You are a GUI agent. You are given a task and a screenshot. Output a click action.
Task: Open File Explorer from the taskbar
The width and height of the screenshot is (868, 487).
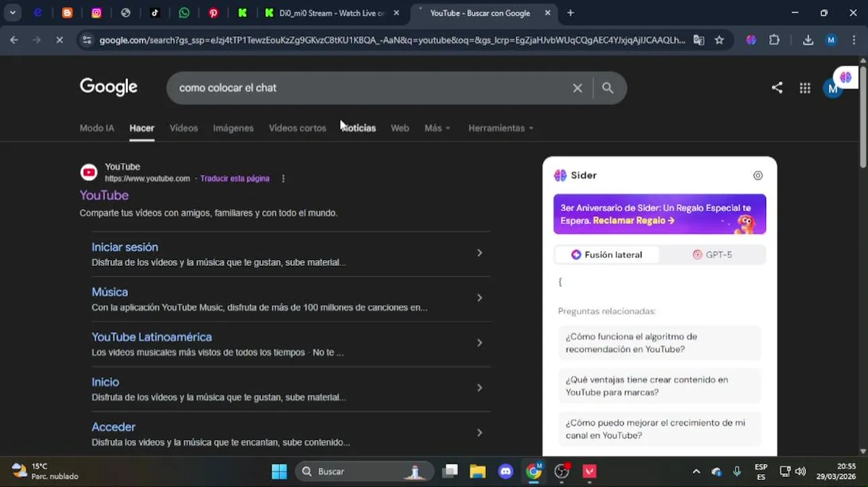tap(478, 471)
